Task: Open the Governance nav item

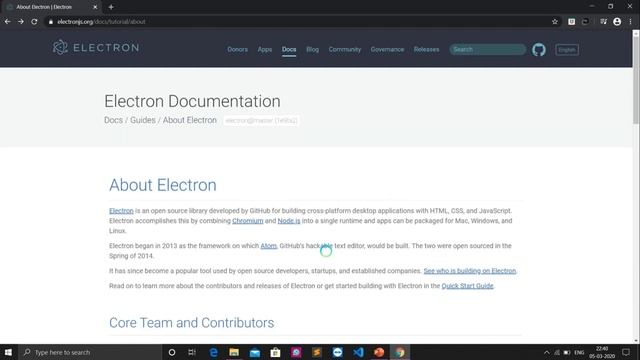Action: (x=387, y=49)
